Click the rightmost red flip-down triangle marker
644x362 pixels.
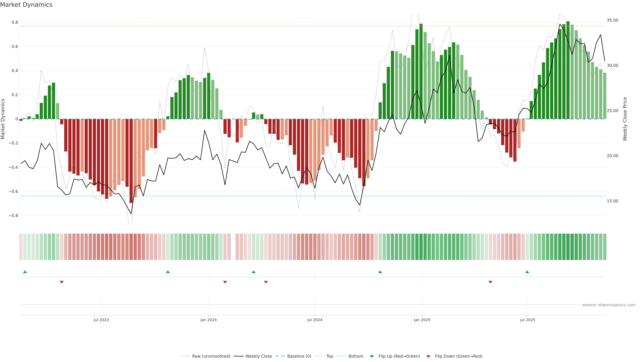(x=490, y=282)
